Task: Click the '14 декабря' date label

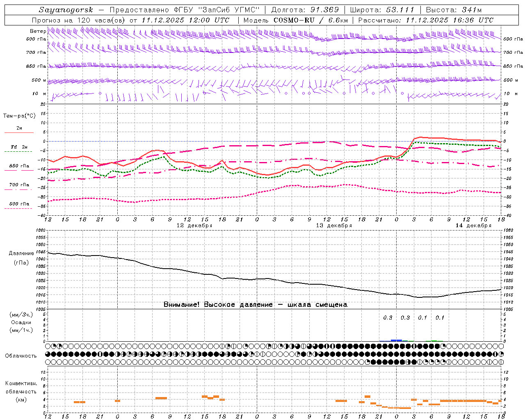Action: pos(473,226)
